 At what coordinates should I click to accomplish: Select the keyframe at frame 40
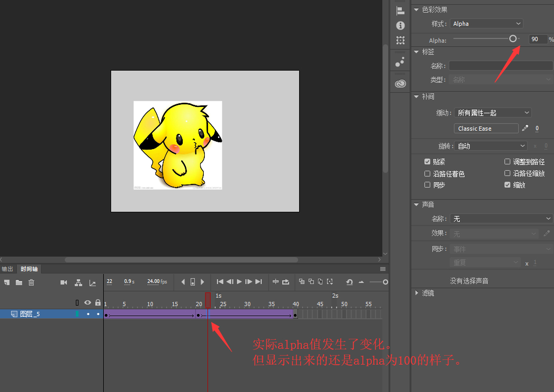click(295, 315)
